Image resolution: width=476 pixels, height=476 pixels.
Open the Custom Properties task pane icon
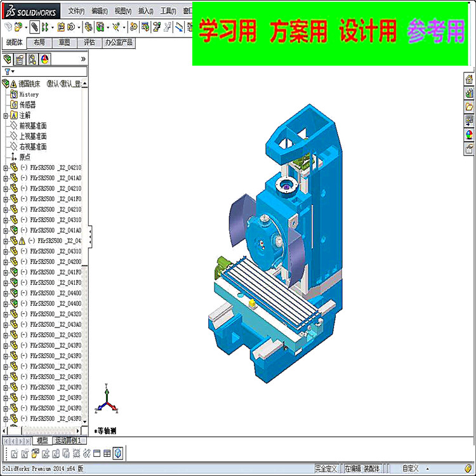pos(469,149)
